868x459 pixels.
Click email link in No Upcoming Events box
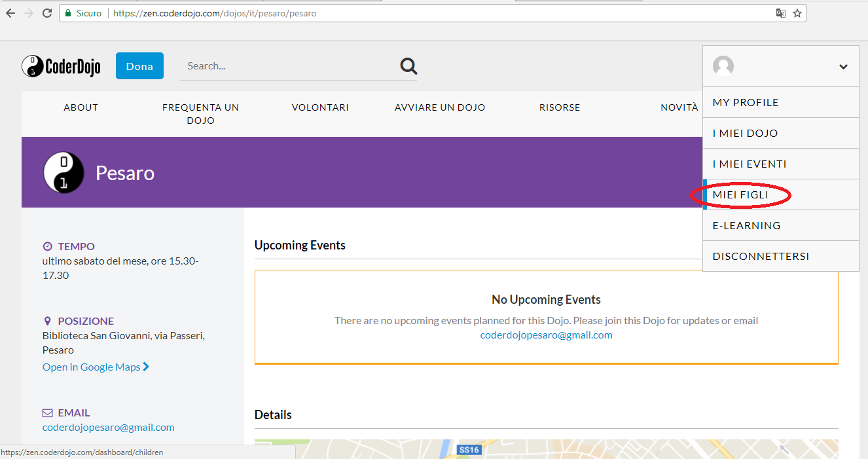pyautogui.click(x=547, y=335)
